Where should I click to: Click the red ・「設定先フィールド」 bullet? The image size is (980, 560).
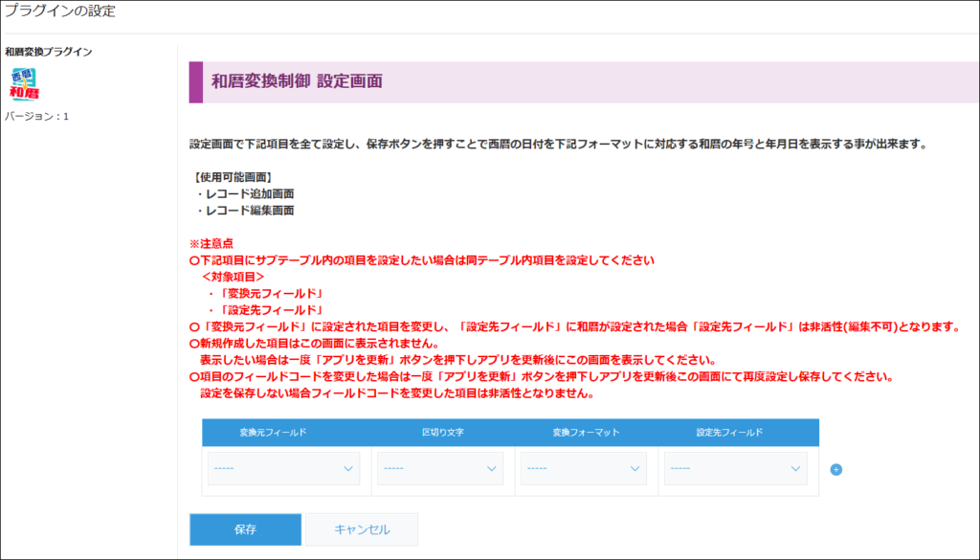266,310
